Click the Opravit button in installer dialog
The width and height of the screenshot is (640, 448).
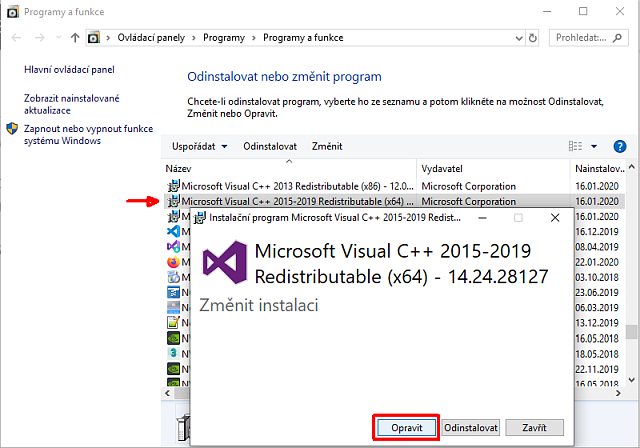point(407,428)
